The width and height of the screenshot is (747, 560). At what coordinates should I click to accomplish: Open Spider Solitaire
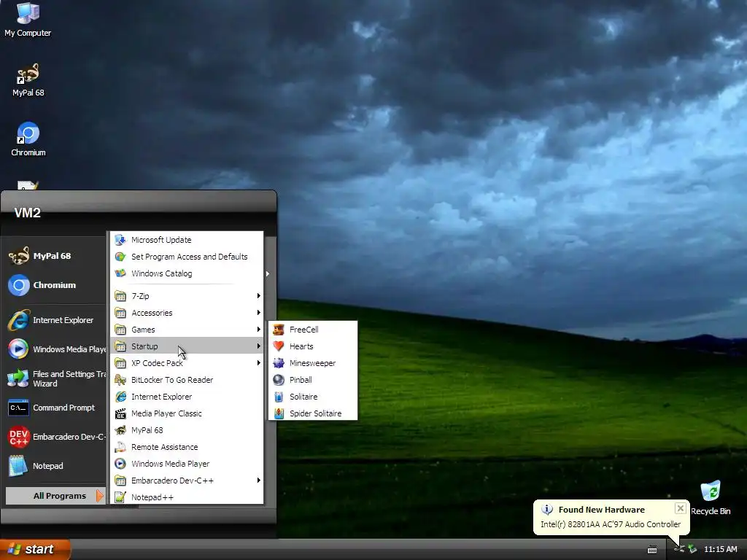313,413
